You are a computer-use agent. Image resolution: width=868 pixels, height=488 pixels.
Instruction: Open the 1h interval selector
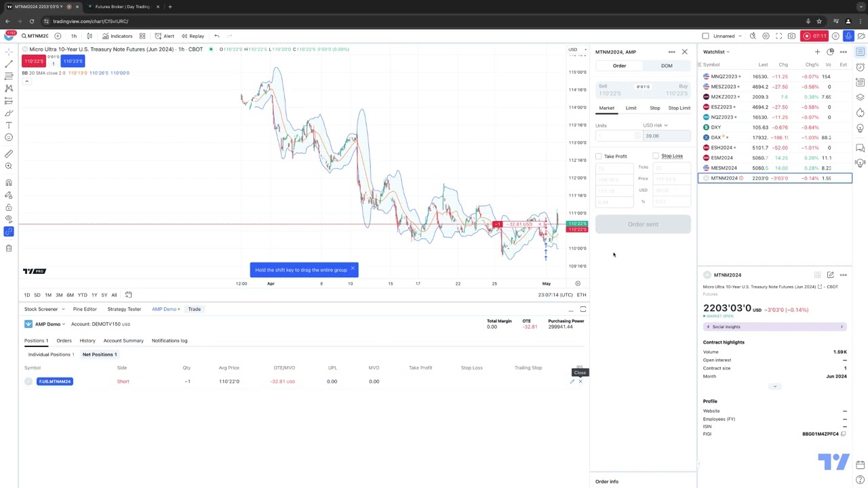74,36
